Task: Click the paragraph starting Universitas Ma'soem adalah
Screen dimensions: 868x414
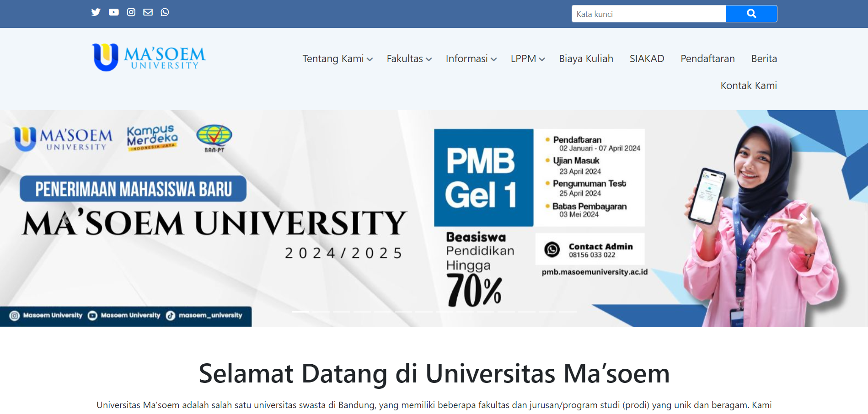Action: pyautogui.click(x=434, y=405)
